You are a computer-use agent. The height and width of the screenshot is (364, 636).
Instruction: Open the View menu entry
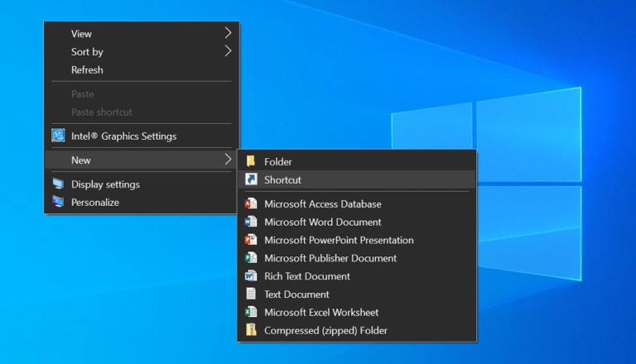(x=142, y=34)
